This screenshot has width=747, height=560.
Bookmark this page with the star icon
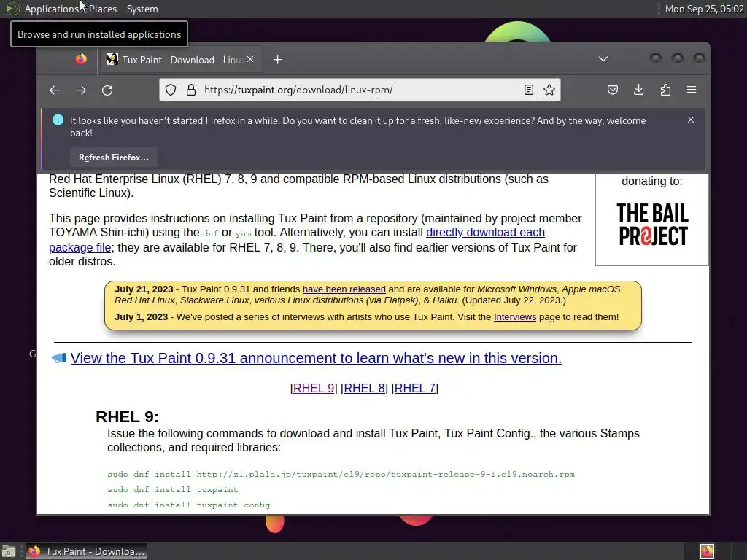pos(549,90)
